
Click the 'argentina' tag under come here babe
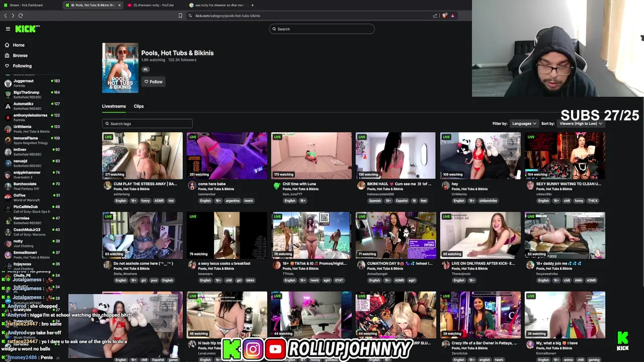pos(232,201)
